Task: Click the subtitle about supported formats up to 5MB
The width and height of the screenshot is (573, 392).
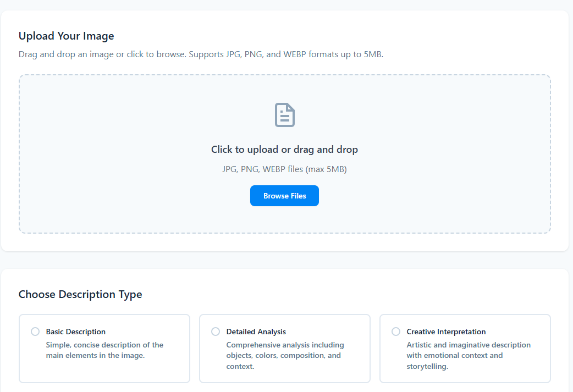Action: (x=201, y=54)
